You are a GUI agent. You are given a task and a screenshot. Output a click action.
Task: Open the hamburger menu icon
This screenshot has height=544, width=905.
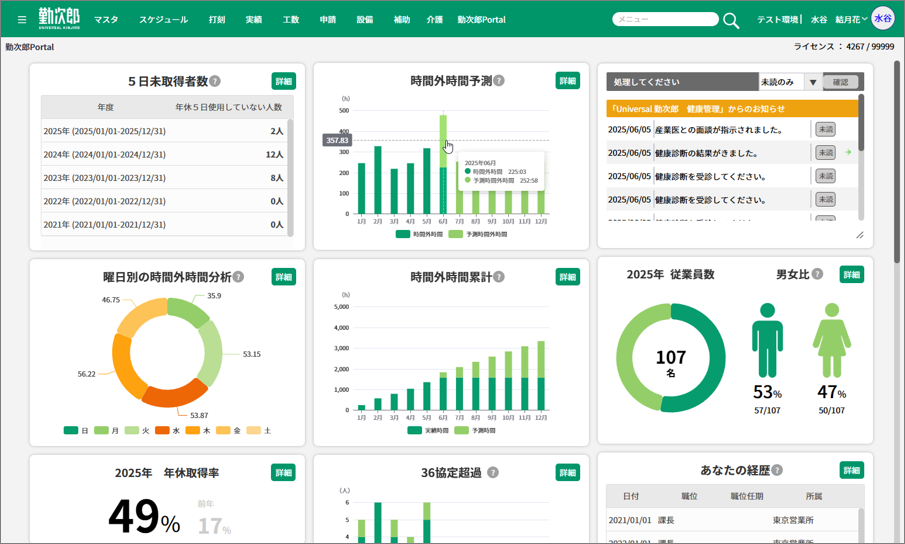[x=22, y=20]
